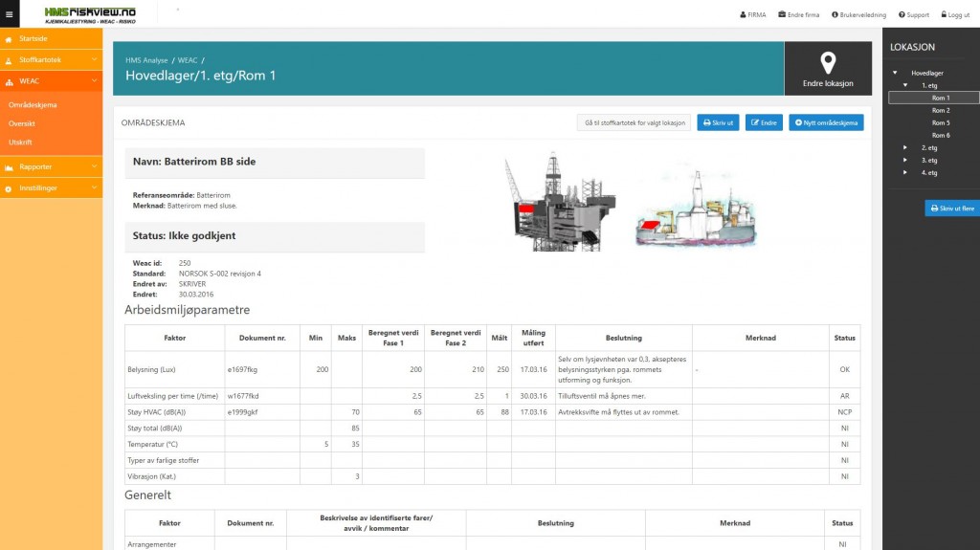Viewport: 980px width, 550px height.
Task: Expand the Rapporter sidebar section
Action: [x=51, y=167]
